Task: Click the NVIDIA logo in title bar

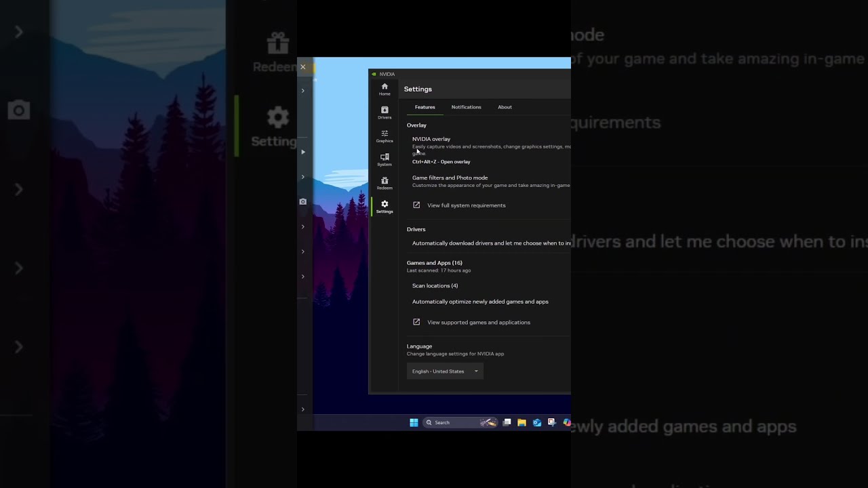Action: (374, 74)
